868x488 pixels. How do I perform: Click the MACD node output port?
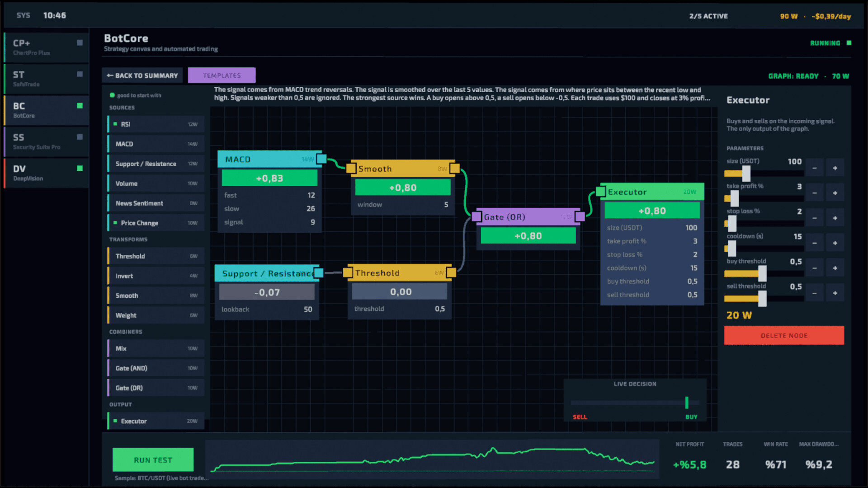pos(321,159)
